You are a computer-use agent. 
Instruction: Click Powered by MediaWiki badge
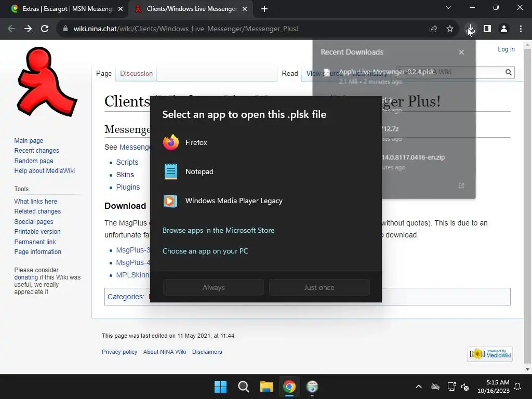489,354
